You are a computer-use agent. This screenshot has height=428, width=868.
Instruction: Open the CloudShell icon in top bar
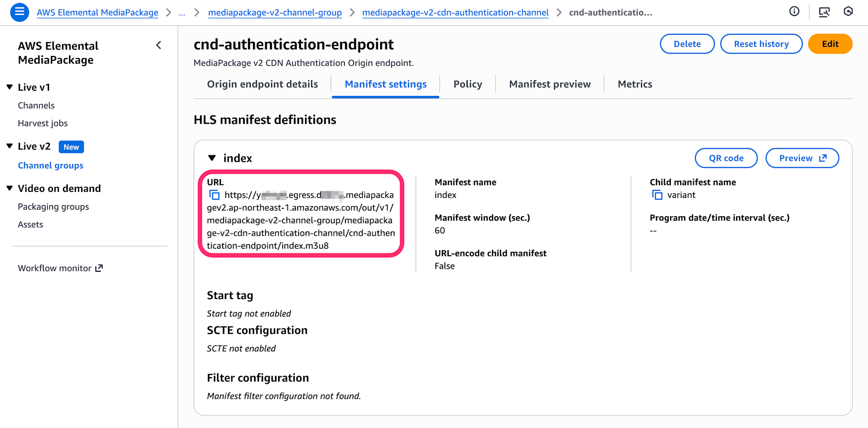[x=824, y=12]
